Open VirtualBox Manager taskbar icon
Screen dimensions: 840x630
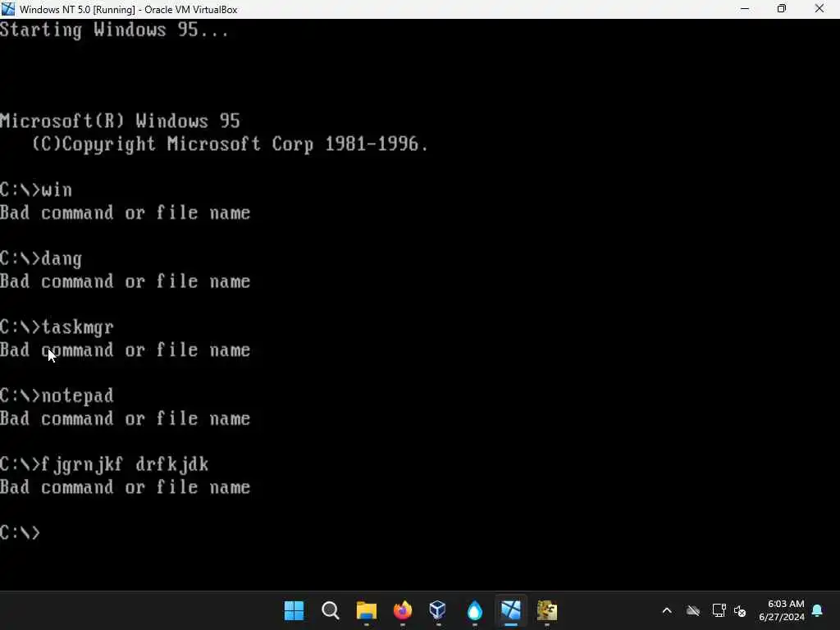coord(438,610)
